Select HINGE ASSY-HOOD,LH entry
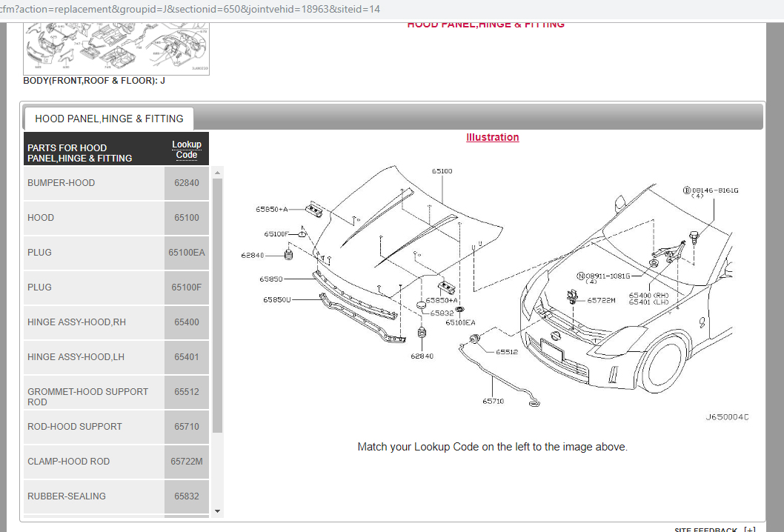The height and width of the screenshot is (532, 784). [116, 357]
